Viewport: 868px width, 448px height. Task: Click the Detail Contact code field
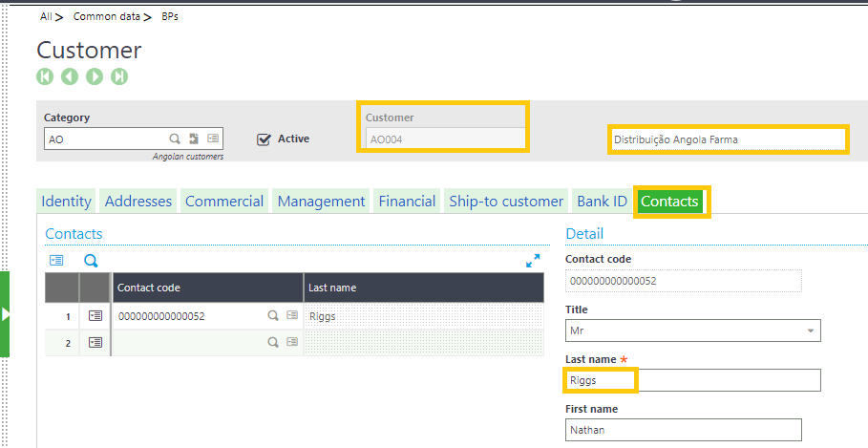684,282
